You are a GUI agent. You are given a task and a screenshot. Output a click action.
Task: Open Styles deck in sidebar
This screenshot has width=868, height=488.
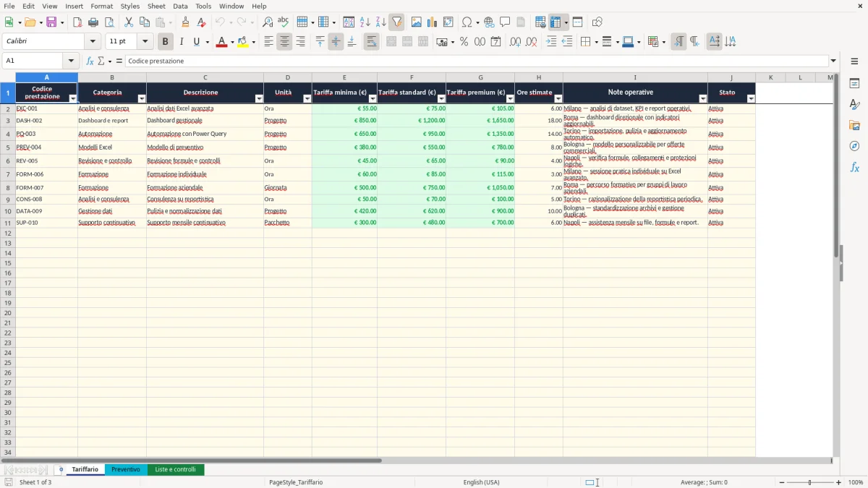[854, 104]
